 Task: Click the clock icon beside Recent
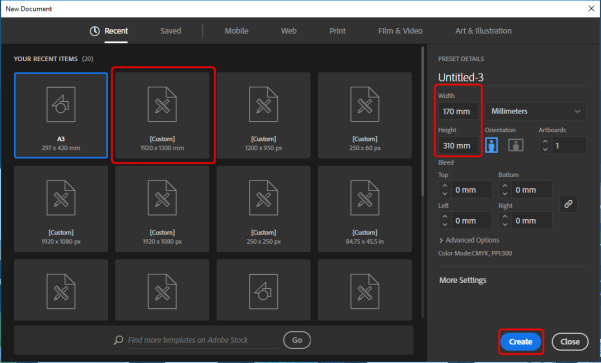95,31
